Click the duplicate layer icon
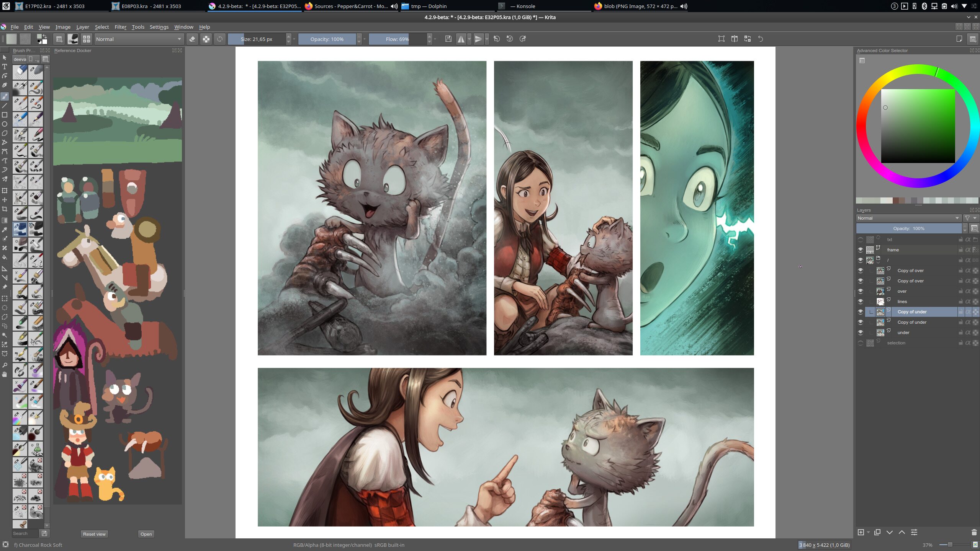980x551 pixels. [x=877, y=532]
